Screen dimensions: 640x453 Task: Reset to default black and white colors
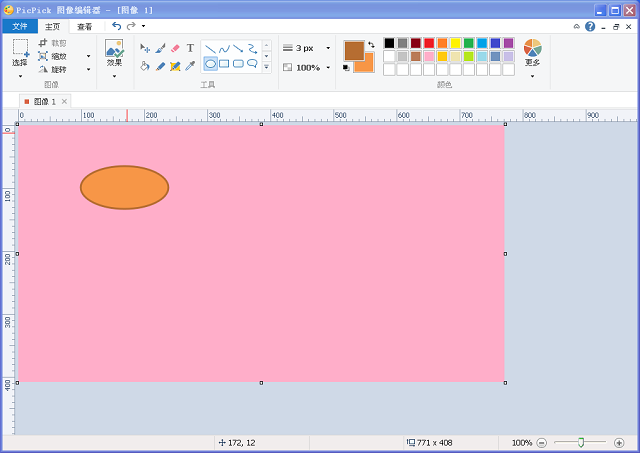(346, 68)
